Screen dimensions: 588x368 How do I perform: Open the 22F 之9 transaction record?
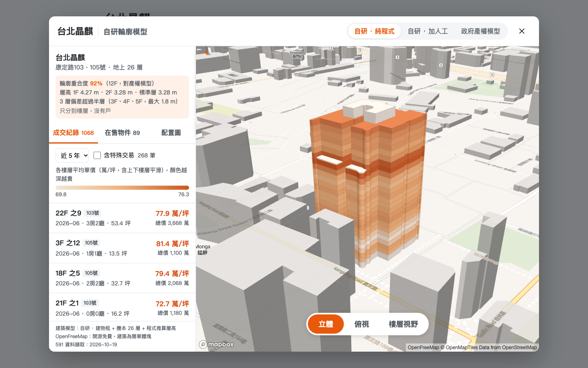coord(122,218)
